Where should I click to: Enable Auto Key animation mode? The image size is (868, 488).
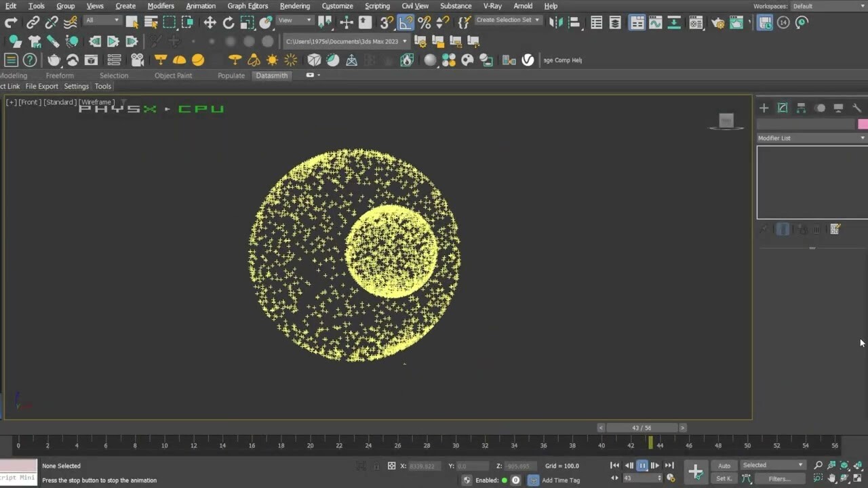point(724,466)
